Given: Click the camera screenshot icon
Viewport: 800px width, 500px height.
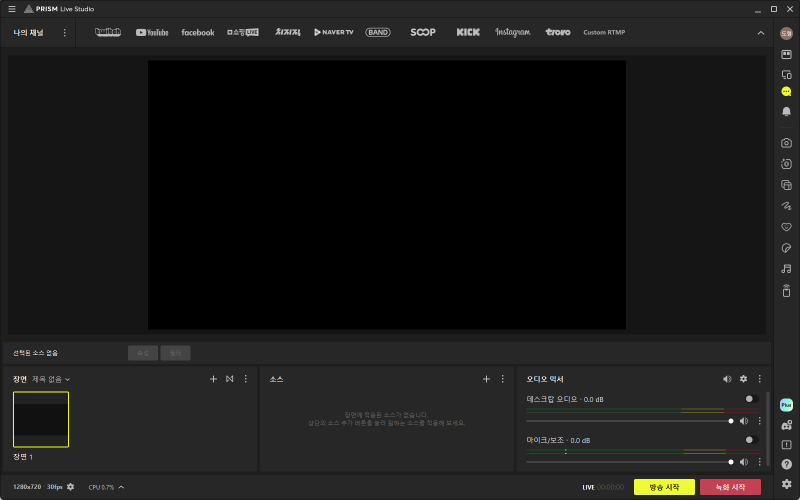Looking at the screenshot, I should 786,143.
